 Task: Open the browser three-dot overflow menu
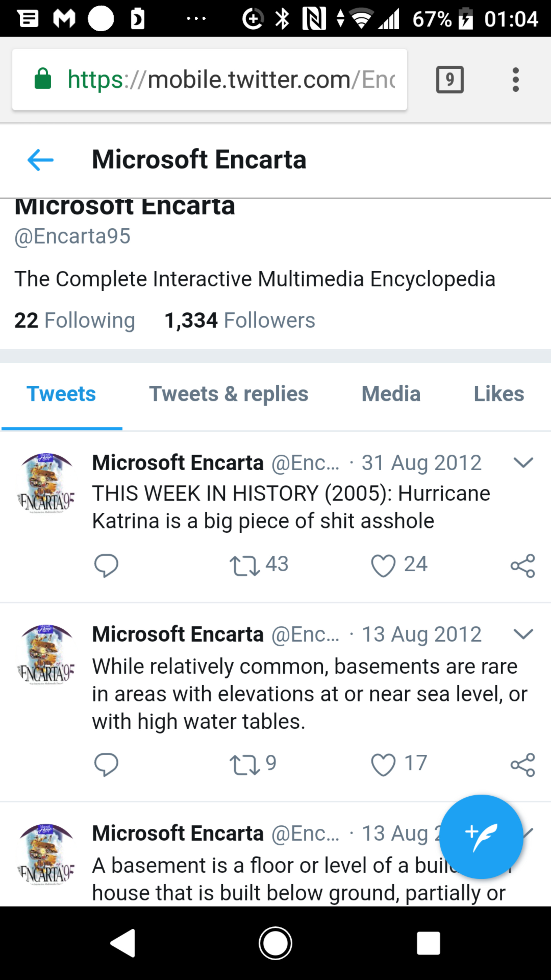[515, 80]
